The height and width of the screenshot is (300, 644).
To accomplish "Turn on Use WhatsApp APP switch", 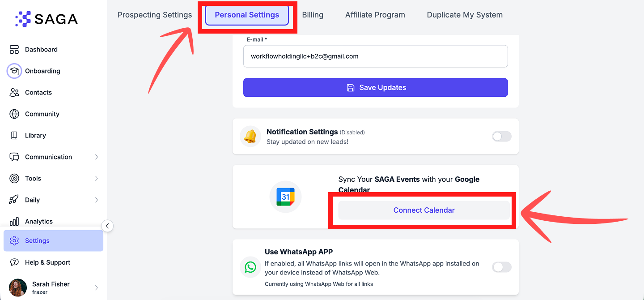I will (x=502, y=267).
